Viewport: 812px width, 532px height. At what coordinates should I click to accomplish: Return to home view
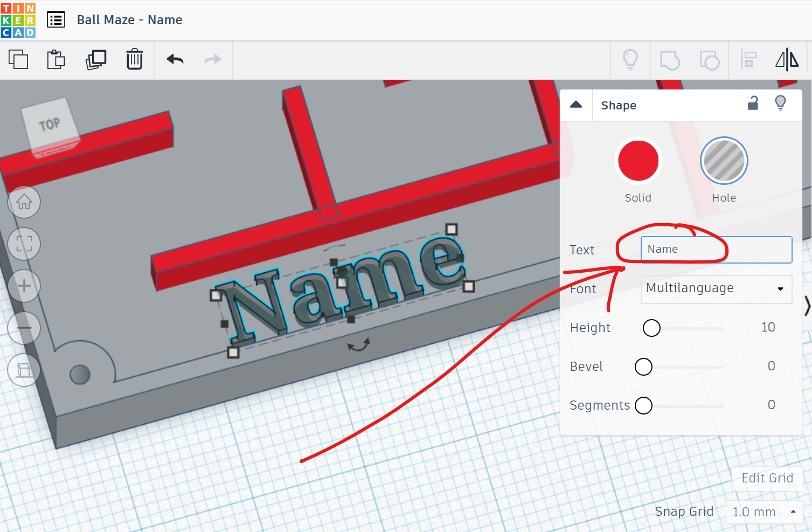click(x=24, y=202)
